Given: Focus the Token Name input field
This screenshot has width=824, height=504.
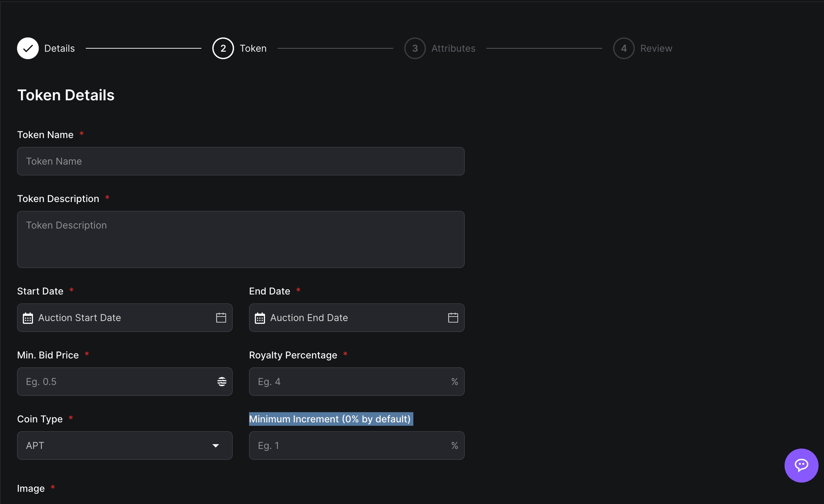Looking at the screenshot, I should tap(240, 161).
